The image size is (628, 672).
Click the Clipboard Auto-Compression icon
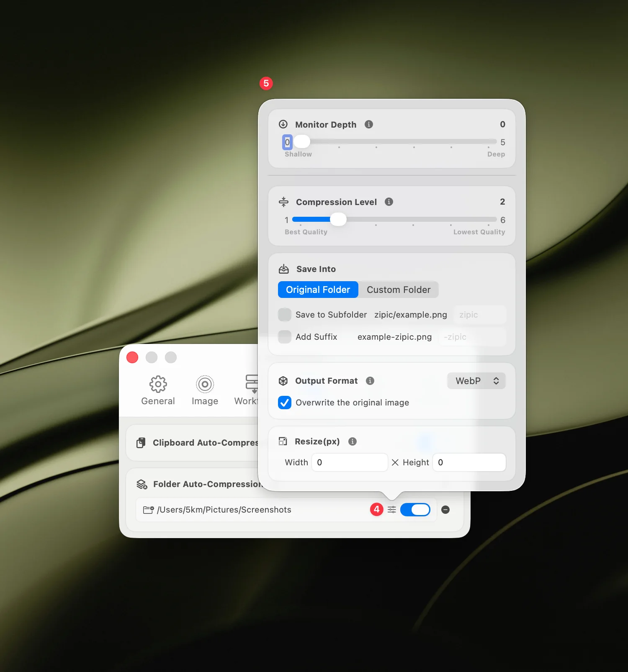[x=141, y=443]
